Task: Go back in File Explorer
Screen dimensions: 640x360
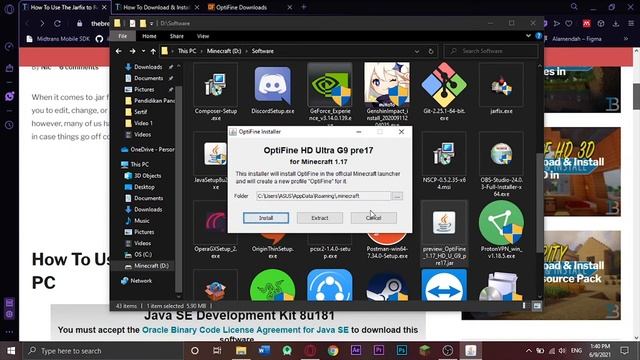Action: tap(118, 51)
